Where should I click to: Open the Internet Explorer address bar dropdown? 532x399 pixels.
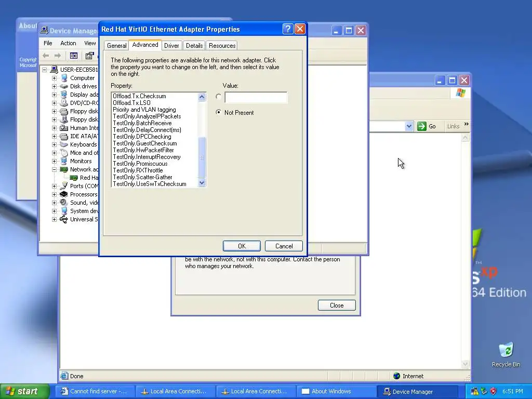pyautogui.click(x=409, y=126)
